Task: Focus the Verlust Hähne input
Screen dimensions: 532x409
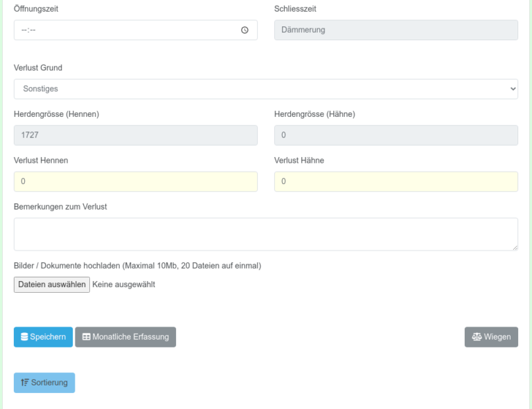Action: [396, 181]
